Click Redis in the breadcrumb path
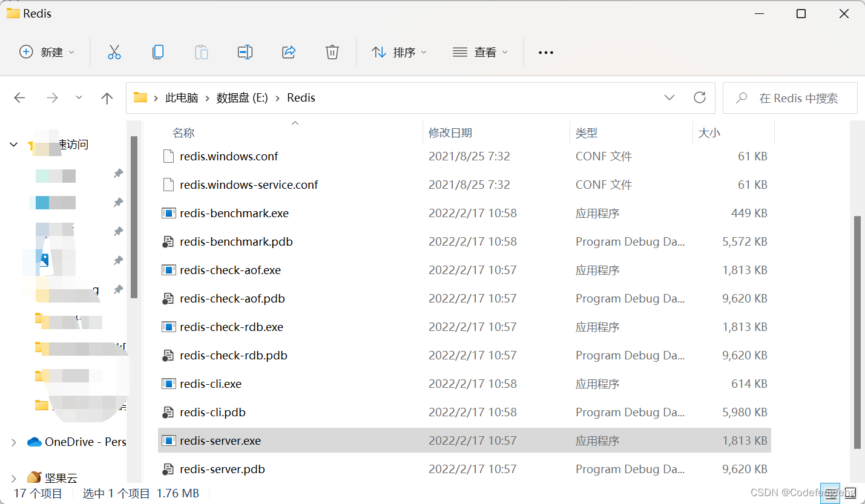 tap(301, 98)
